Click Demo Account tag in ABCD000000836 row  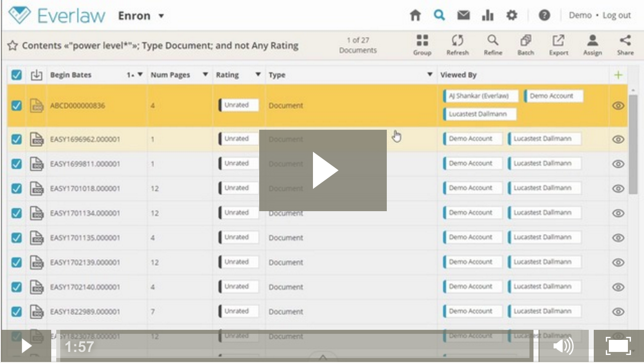(554, 96)
